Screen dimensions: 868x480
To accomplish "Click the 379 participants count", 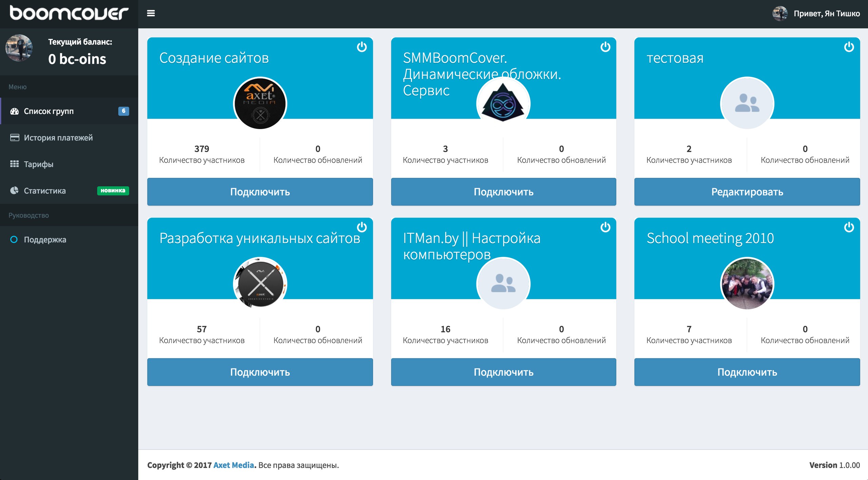I will click(x=202, y=149).
